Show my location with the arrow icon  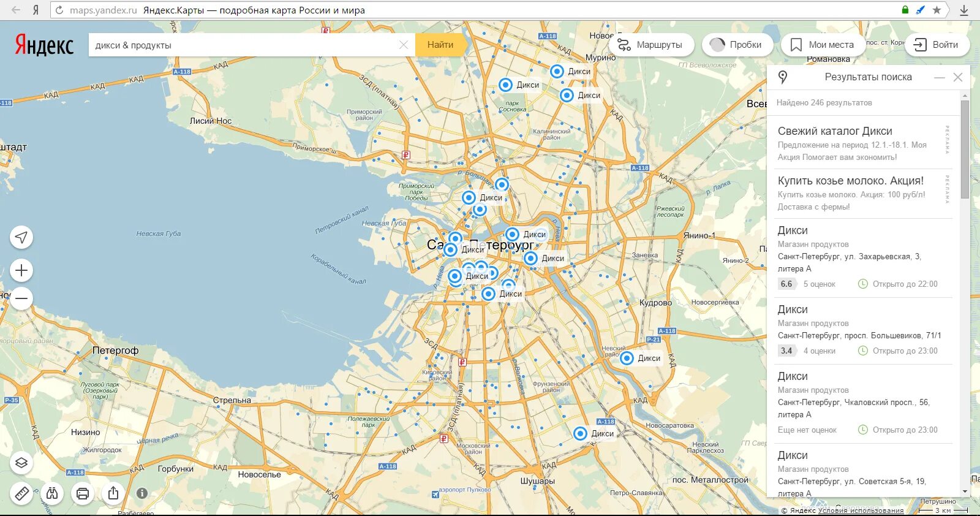(x=21, y=237)
